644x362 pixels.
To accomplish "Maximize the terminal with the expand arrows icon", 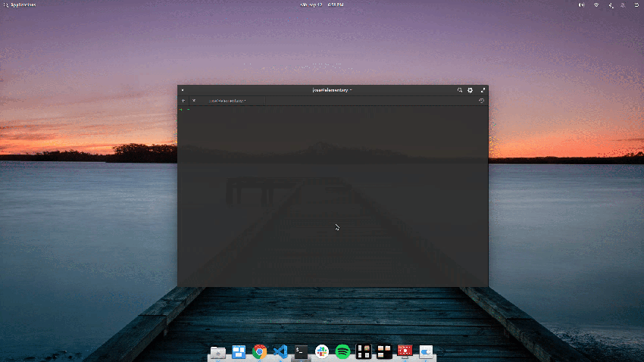I will point(483,90).
